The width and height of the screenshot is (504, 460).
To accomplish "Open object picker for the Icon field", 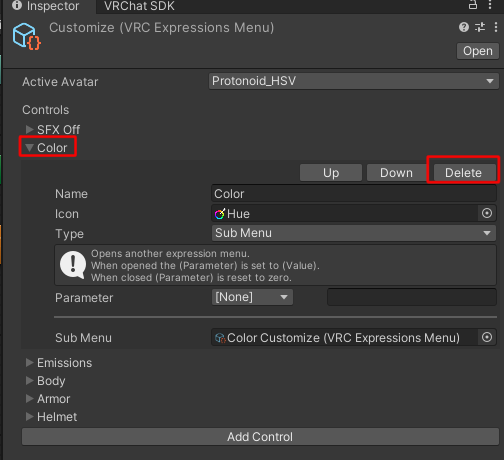I will [x=487, y=213].
